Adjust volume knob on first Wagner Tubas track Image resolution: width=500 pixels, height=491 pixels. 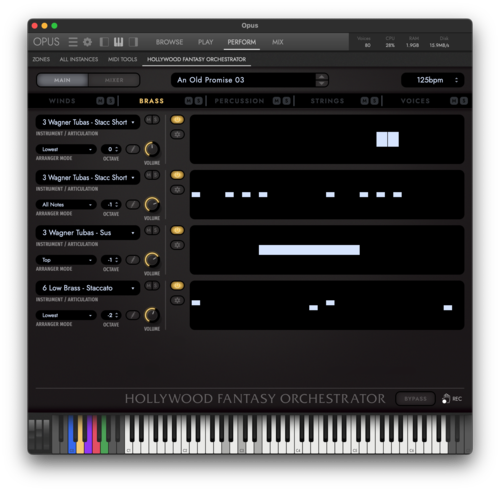coord(152,149)
